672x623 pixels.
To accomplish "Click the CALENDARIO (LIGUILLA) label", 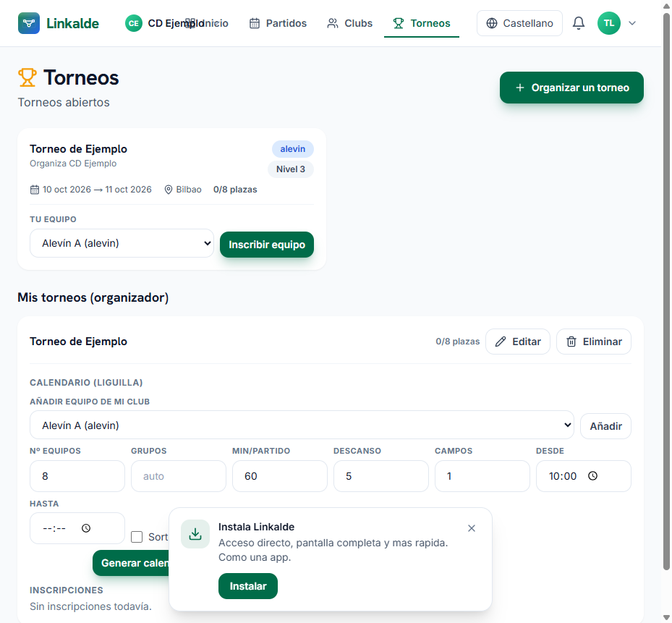I will pyautogui.click(x=86, y=383).
